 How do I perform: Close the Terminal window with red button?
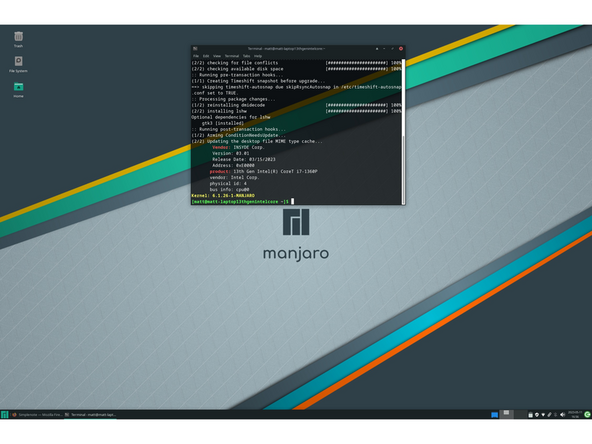[401, 48]
